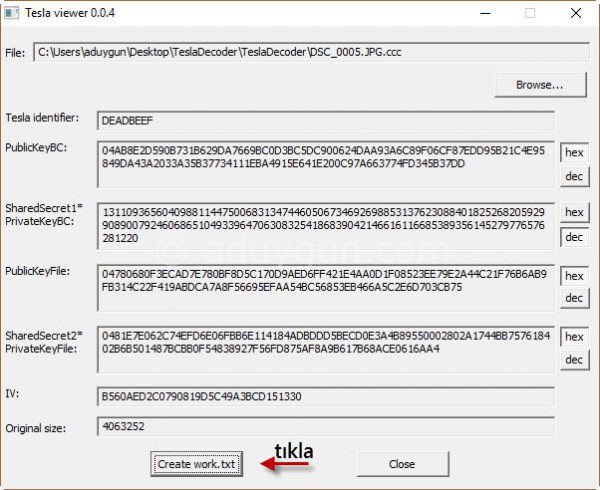Click the Tesla viewer title bar app icon
Viewport: 600px width, 490px height.
click(11, 13)
